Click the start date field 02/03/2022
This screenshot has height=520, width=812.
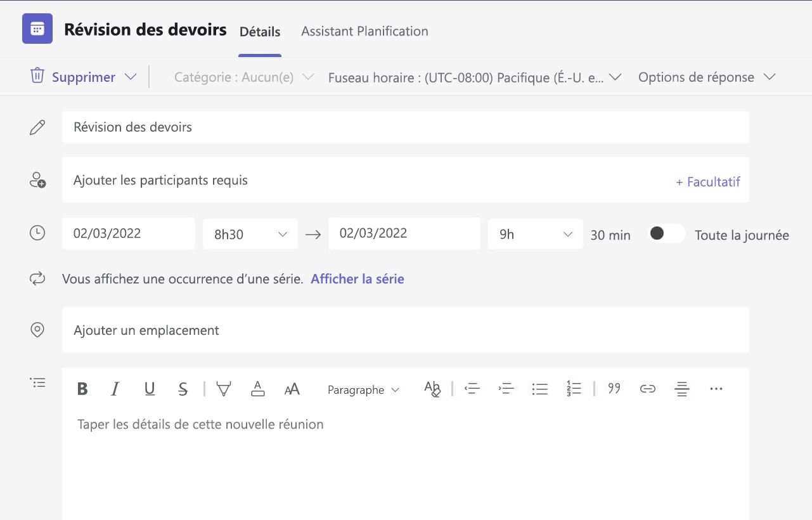tap(129, 233)
